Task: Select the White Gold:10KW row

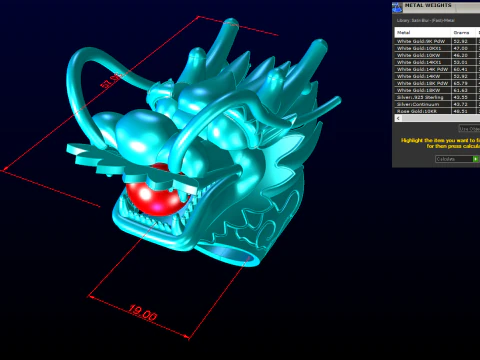Action: click(x=437, y=55)
